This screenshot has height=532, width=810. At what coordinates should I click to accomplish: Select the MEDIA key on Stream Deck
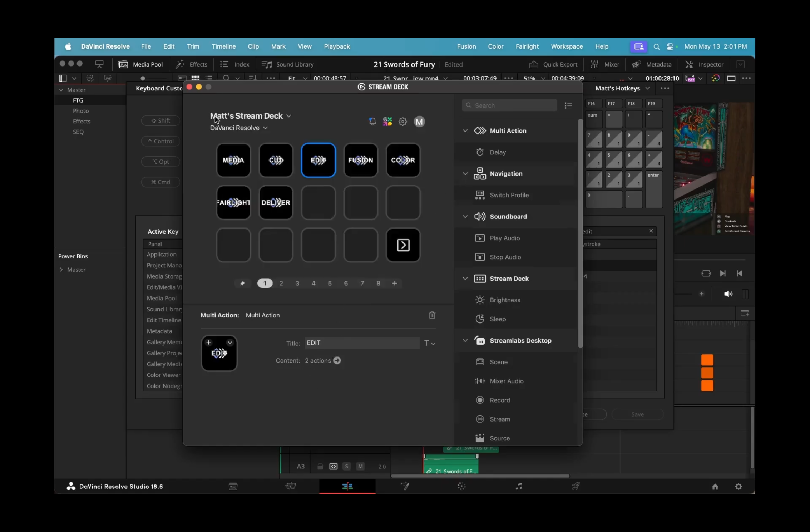pos(233,160)
